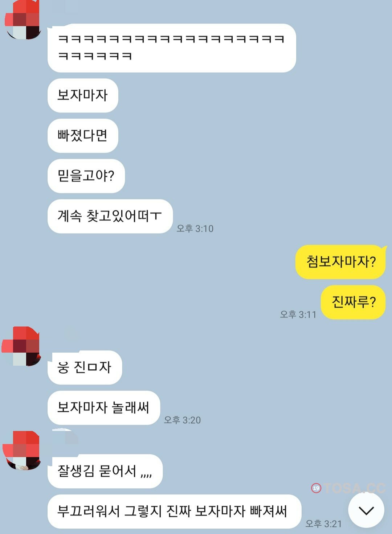Tap the scroll-to-bottom chevron button
The image size is (392, 534).
(366, 510)
